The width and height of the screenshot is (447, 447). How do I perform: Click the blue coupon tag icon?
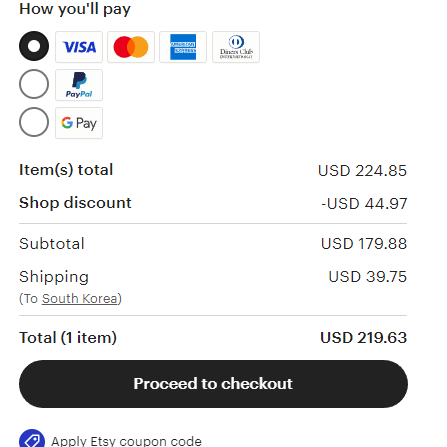[x=32, y=439]
